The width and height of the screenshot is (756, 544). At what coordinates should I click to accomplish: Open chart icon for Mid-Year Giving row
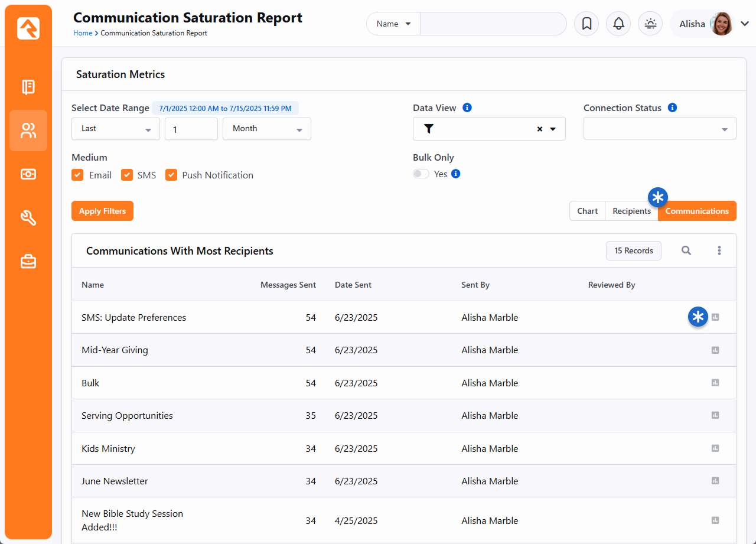tap(715, 350)
